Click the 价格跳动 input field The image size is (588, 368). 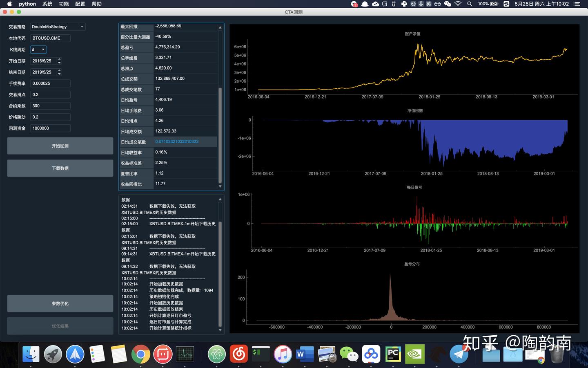pos(50,117)
